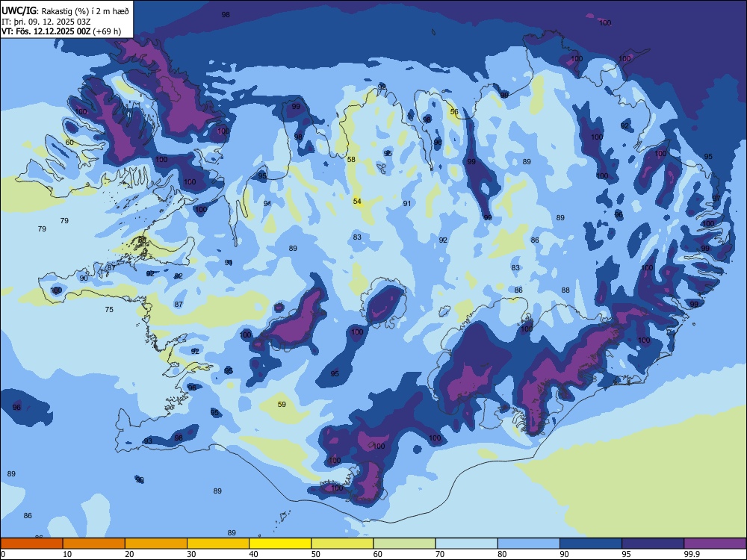
Task: Select the navy 95–99.9 legend swatch
Action: click(653, 544)
